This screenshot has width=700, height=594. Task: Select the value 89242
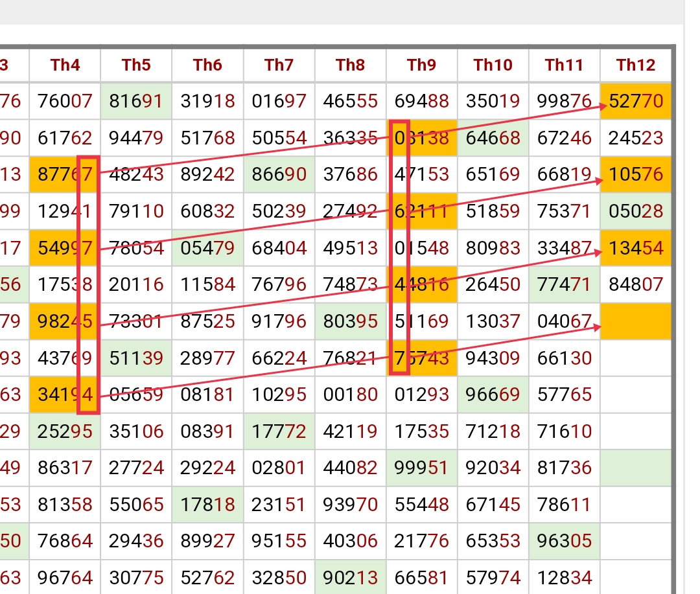click(x=208, y=174)
